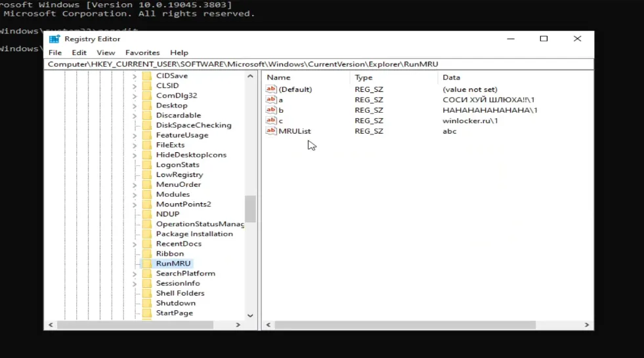Click the LogonStats folder icon
Screen dimensions: 644x358
(x=146, y=165)
